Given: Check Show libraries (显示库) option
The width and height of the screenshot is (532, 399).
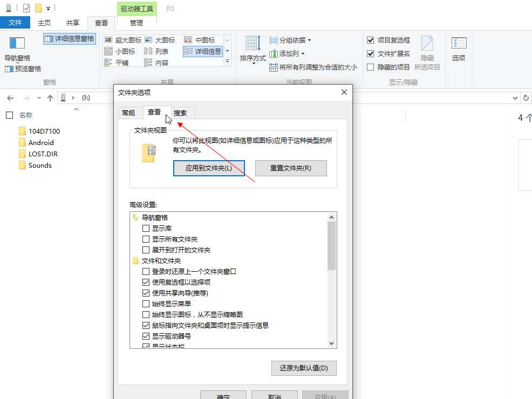Looking at the screenshot, I should [x=146, y=228].
